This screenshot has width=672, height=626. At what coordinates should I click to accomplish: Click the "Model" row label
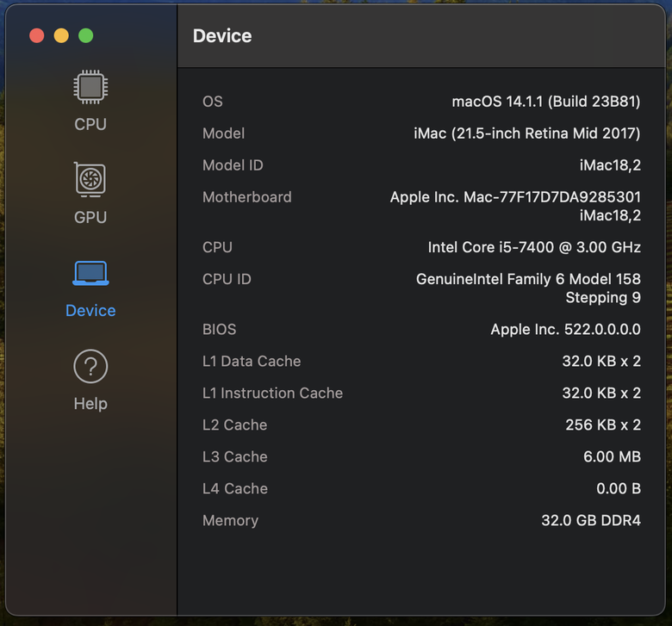click(223, 133)
